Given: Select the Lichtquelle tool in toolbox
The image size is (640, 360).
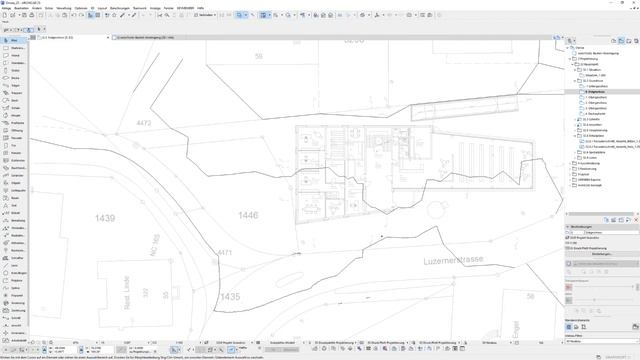Looking at the screenshot, I should (13, 191).
